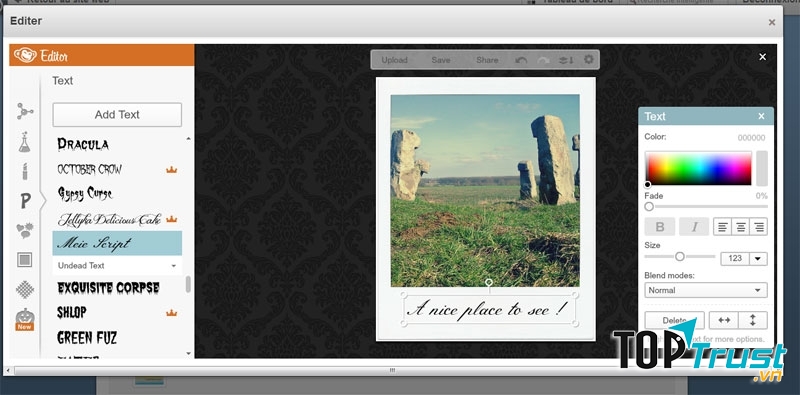
Task: Click the crown icon next to Jellyka Delicious Cake
Action: (x=172, y=219)
